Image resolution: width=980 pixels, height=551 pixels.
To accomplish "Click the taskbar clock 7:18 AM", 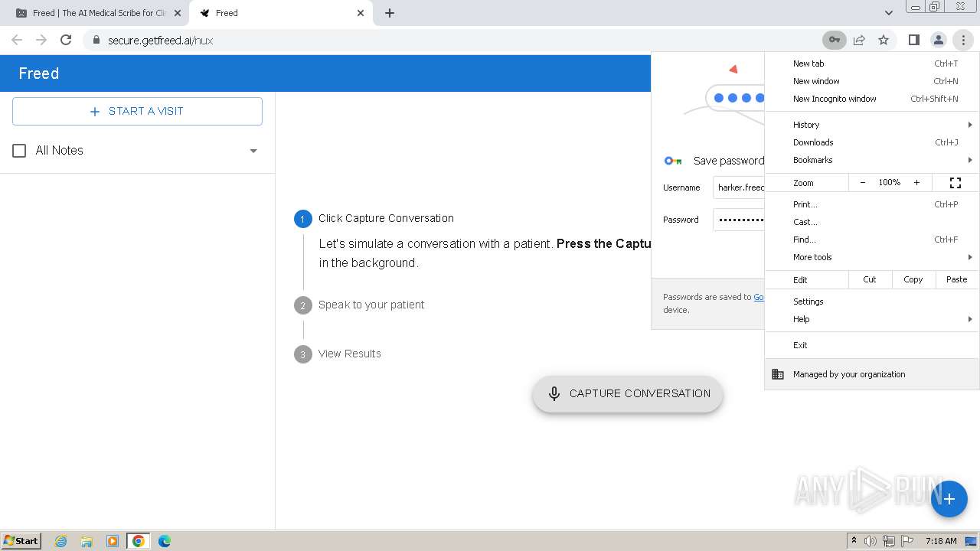I will pyautogui.click(x=941, y=541).
